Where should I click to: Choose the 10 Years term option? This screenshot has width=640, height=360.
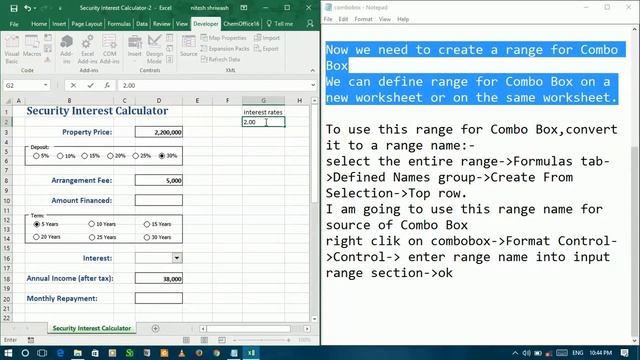[x=91, y=224]
